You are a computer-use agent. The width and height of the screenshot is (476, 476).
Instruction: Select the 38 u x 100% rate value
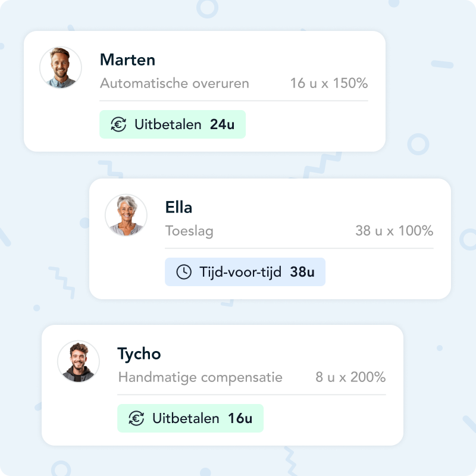[x=394, y=231]
